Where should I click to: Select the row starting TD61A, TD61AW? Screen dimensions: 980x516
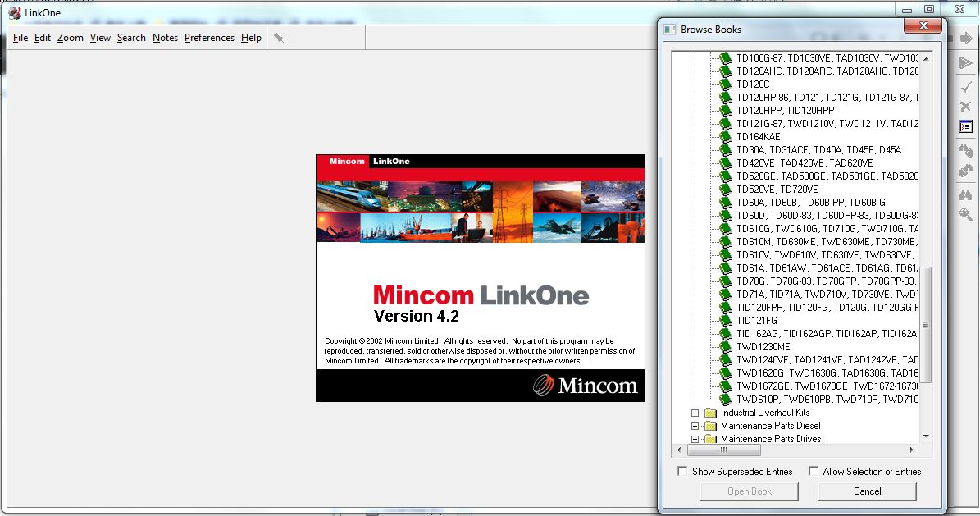click(827, 268)
